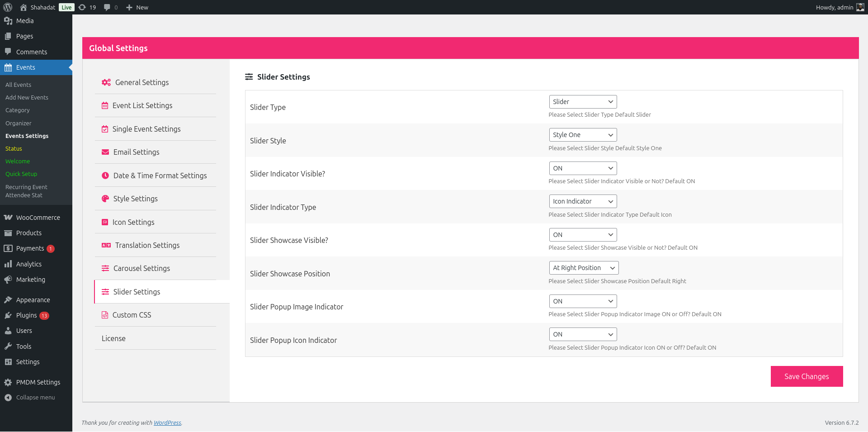Click the Events calendar icon in sidebar
The height and width of the screenshot is (432, 868).
(x=8, y=67)
